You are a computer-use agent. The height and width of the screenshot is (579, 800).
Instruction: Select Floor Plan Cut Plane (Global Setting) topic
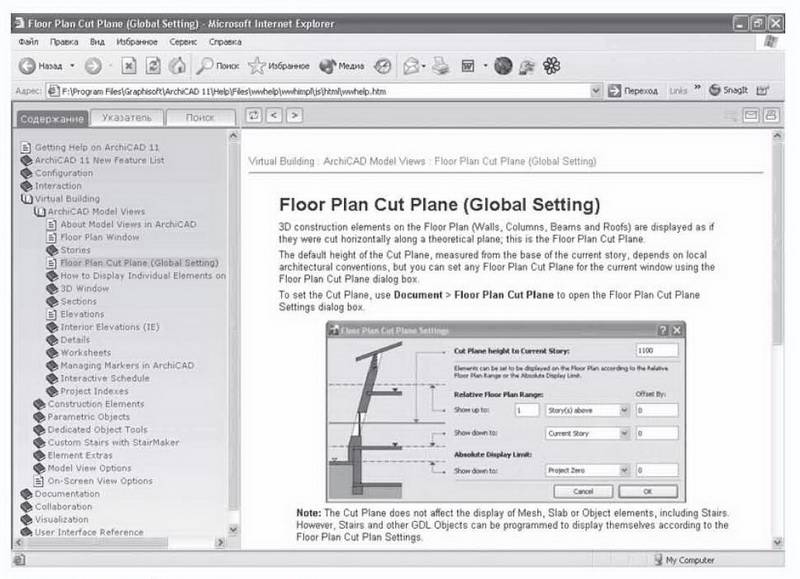tap(139, 263)
